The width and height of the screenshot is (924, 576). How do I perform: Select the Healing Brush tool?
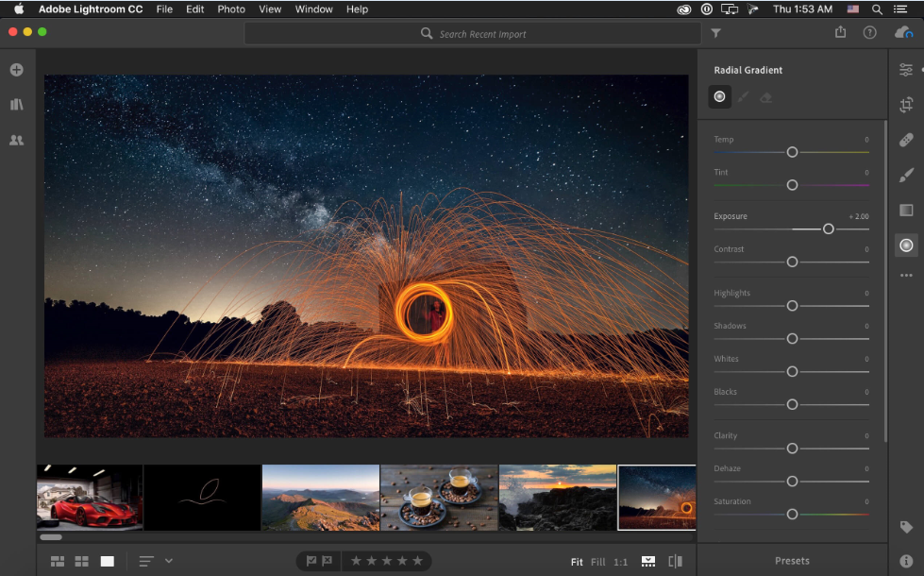[x=906, y=140]
